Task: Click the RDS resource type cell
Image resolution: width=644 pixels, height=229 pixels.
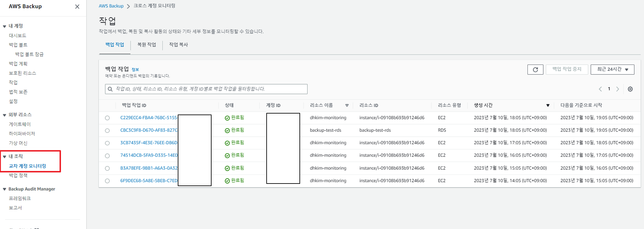Action: pyautogui.click(x=442, y=130)
